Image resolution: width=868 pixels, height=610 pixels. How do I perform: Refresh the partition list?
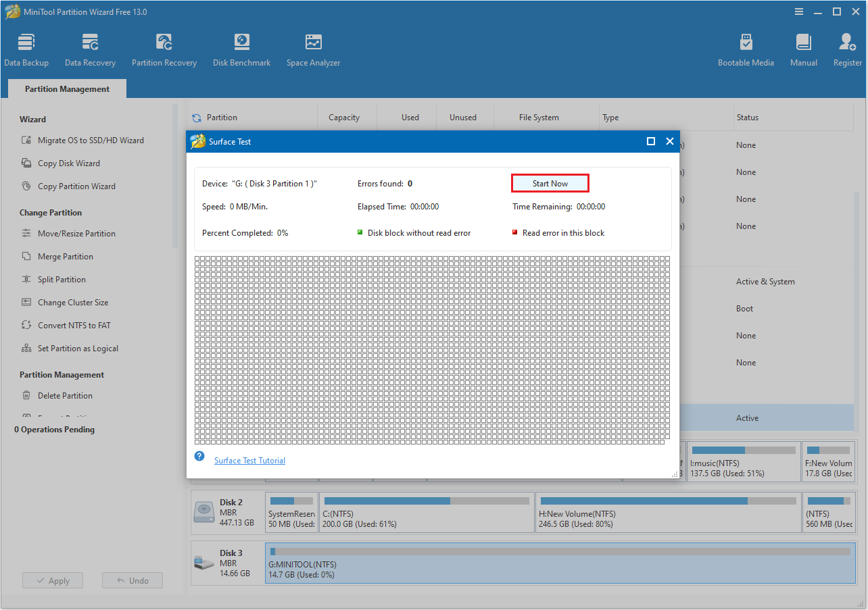pyautogui.click(x=196, y=117)
